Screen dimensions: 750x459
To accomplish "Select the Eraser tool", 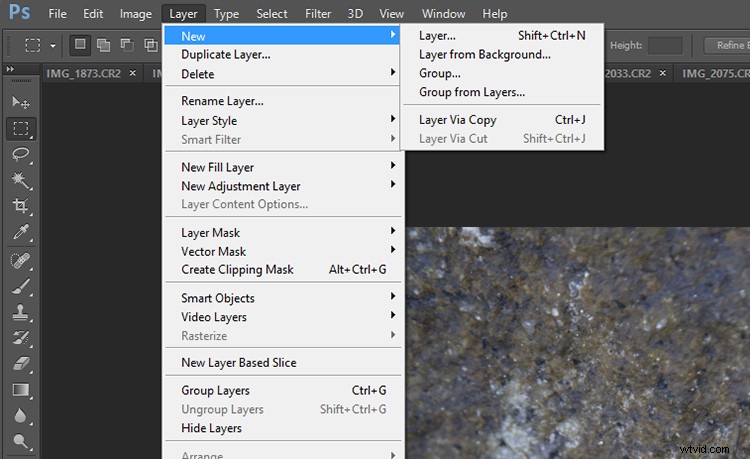I will tap(21, 364).
